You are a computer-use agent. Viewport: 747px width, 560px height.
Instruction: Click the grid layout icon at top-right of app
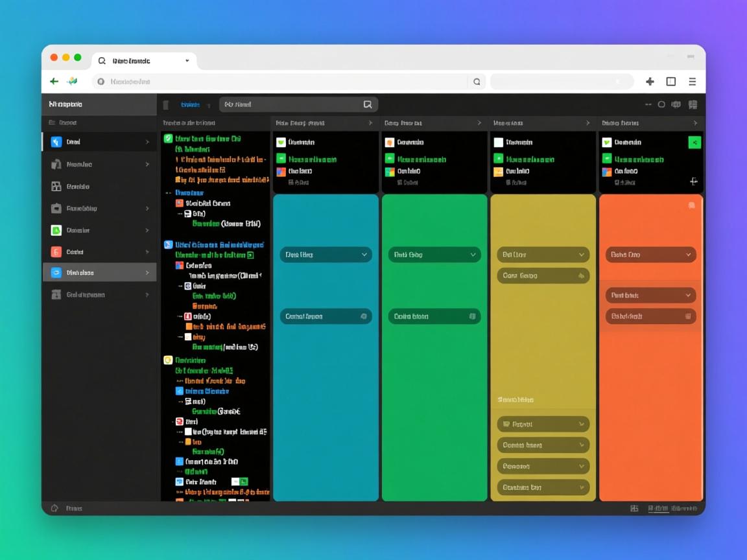pos(693,104)
